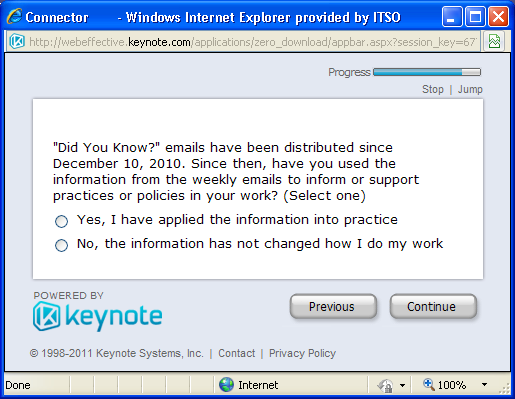The height and width of the screenshot is (399, 515).
Task: Open the Contact link in footer
Action: 237,353
